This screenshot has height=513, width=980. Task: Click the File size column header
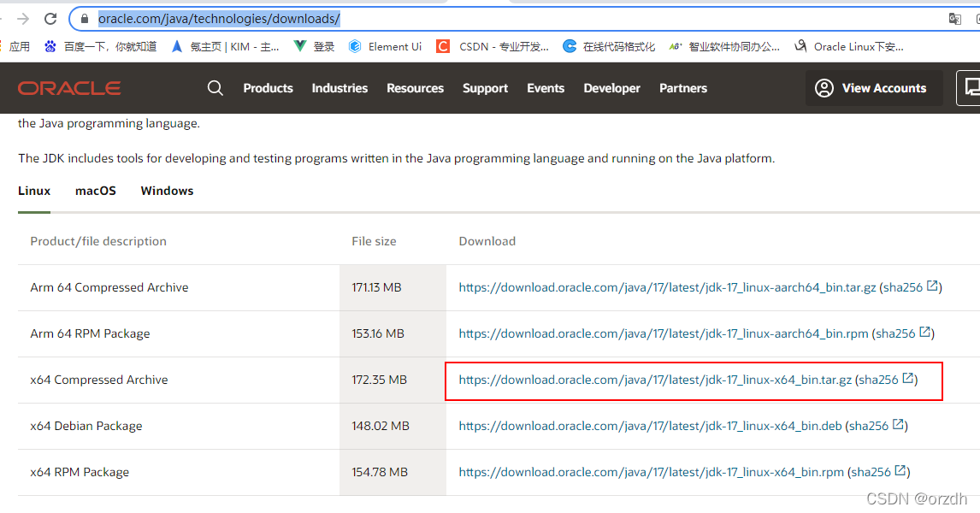click(x=374, y=241)
